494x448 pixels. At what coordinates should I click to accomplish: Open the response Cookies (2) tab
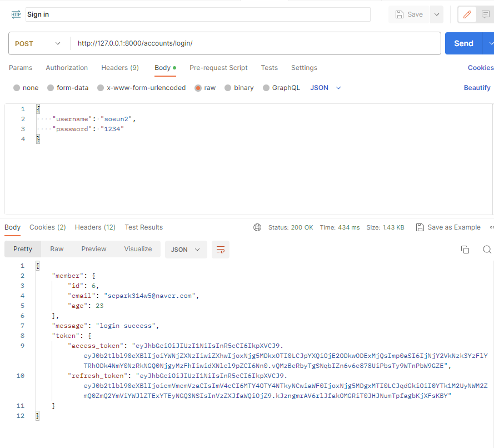[x=48, y=227]
